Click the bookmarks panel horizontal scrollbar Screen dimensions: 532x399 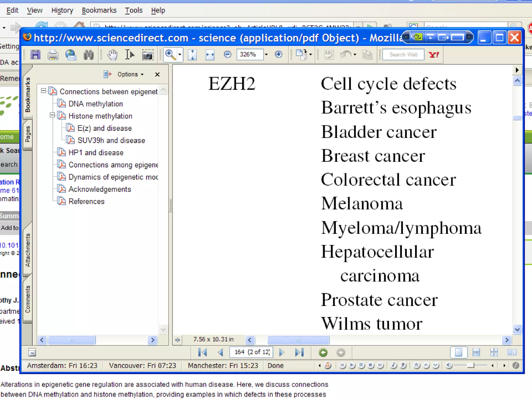coord(72,340)
